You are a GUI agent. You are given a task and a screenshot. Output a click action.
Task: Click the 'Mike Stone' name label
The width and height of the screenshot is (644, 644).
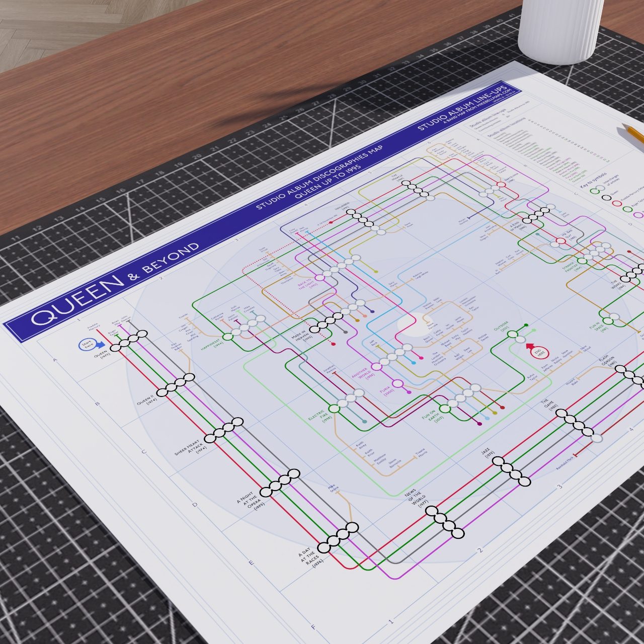(x=332, y=488)
